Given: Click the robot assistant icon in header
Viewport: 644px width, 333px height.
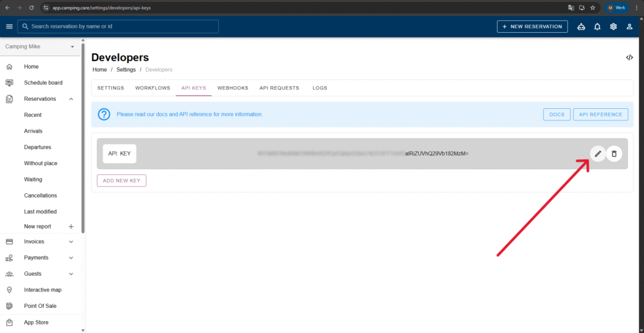Looking at the screenshot, I should coord(580,26).
